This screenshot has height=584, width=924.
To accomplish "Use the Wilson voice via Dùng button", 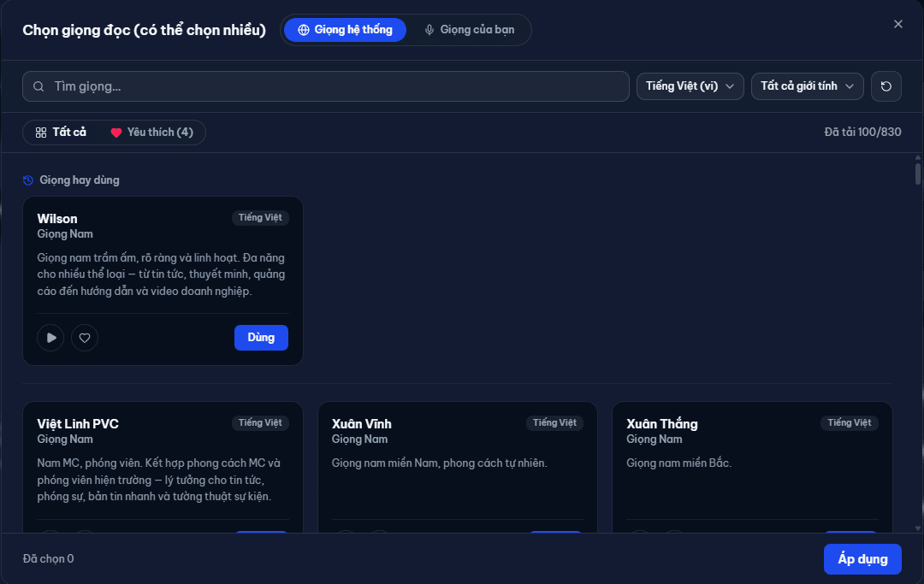I will (261, 338).
